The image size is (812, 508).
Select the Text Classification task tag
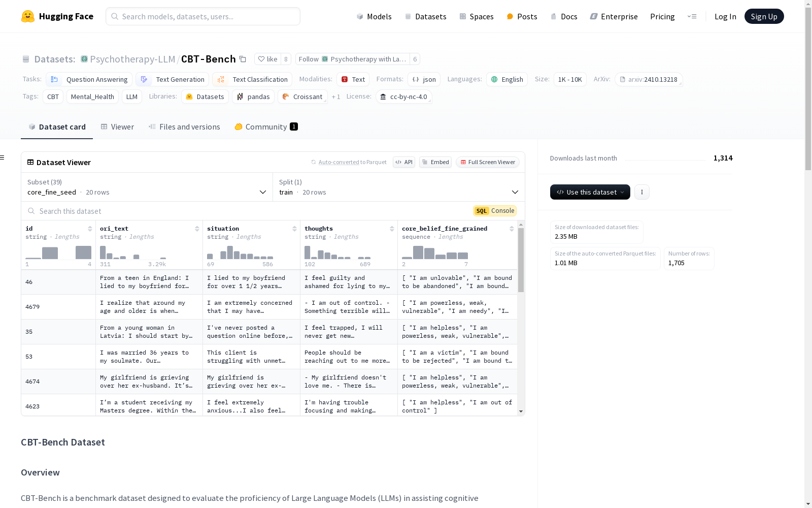(x=252, y=79)
